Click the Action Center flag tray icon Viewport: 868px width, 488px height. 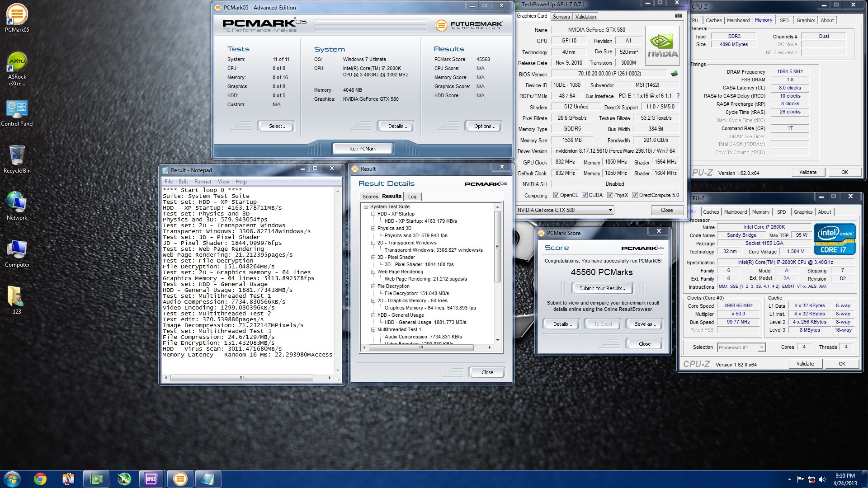click(x=800, y=479)
